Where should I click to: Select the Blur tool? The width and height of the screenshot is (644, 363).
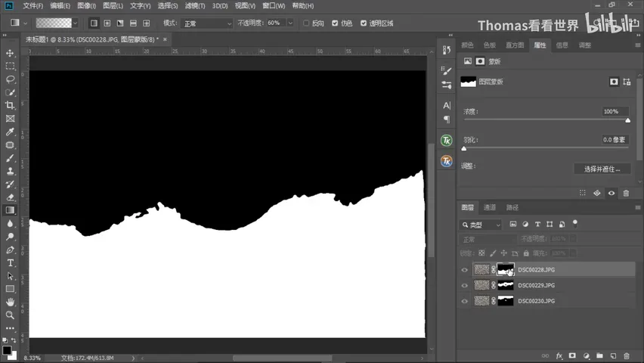[11, 224]
